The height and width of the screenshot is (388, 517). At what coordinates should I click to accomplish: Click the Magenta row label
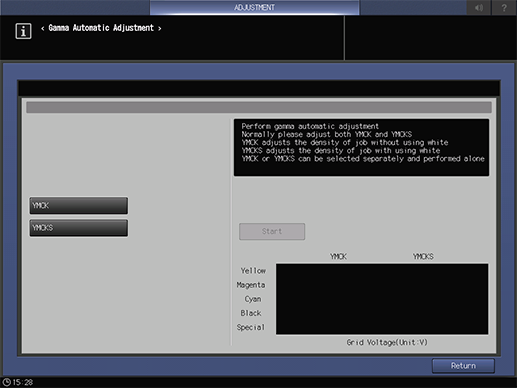coord(251,285)
